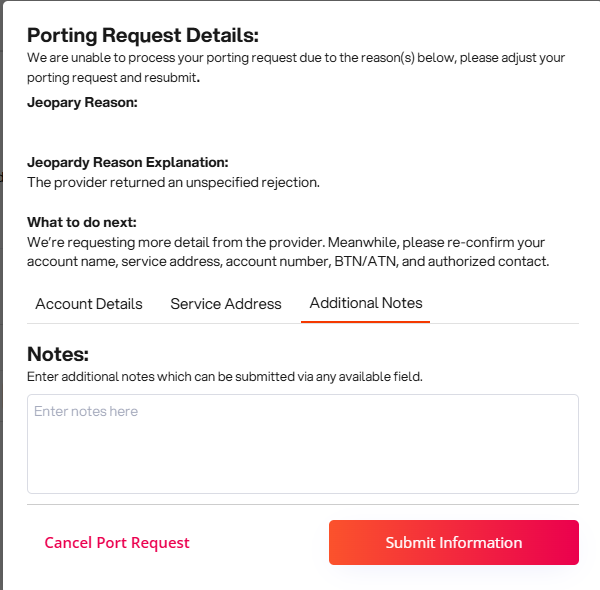
Task: Click the Porting Request Details heading
Action: click(x=143, y=35)
